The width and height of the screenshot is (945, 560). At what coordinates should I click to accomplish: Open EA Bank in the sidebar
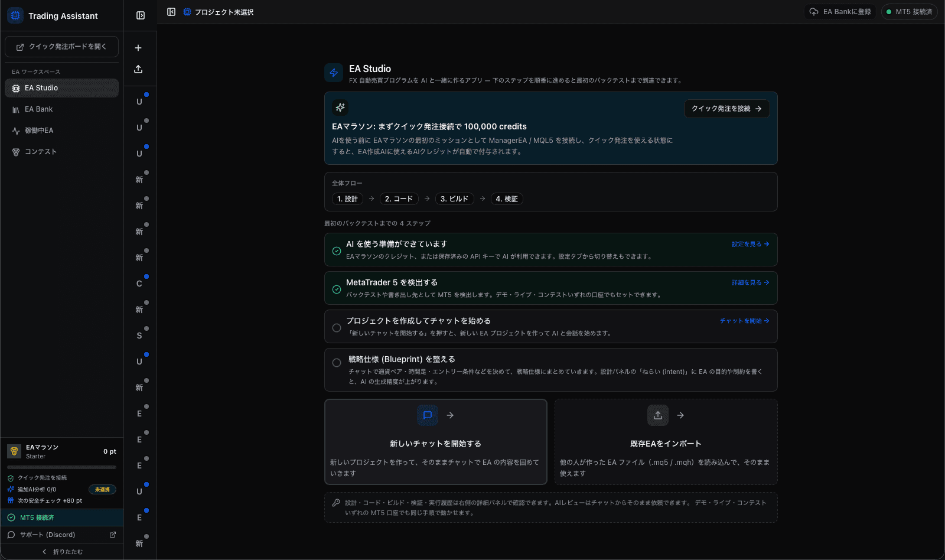click(61, 109)
